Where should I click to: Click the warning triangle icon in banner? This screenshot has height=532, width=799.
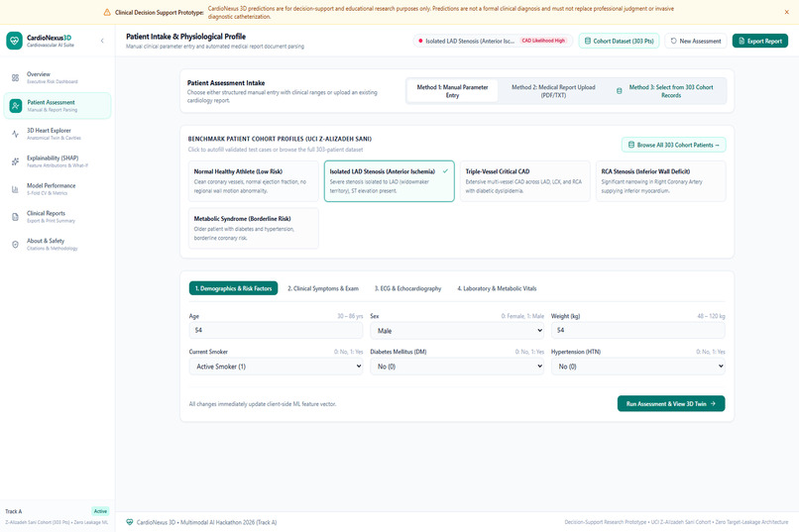coord(107,12)
